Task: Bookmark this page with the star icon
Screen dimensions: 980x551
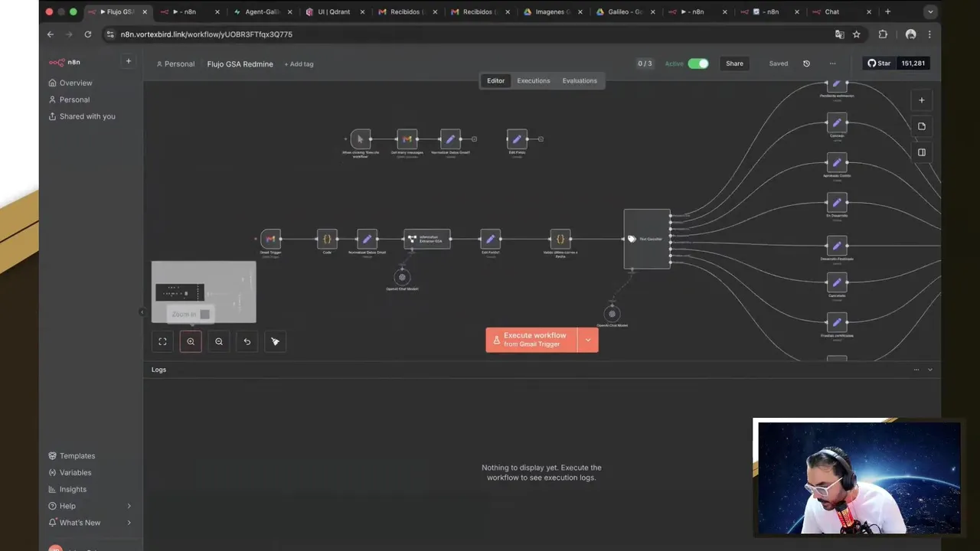Action: pos(857,34)
